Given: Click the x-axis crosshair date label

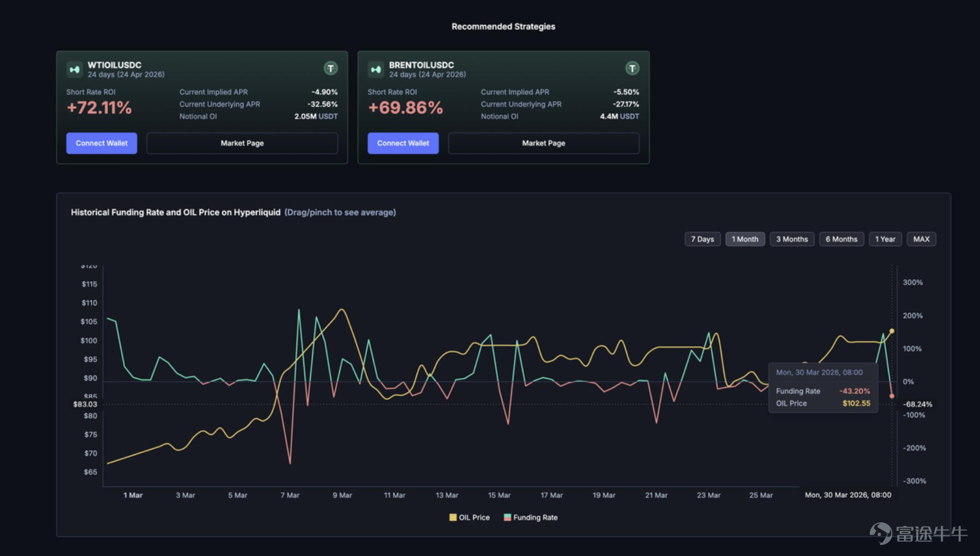Looking at the screenshot, I should [848, 495].
